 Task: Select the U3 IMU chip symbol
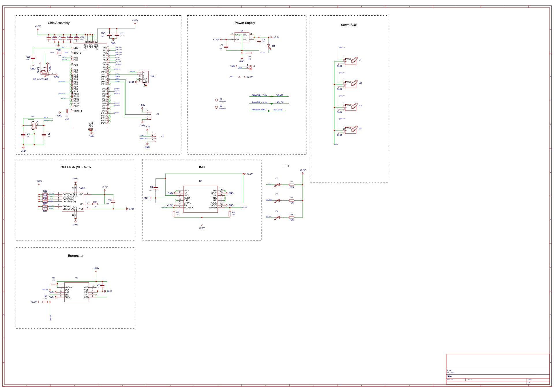(201, 199)
